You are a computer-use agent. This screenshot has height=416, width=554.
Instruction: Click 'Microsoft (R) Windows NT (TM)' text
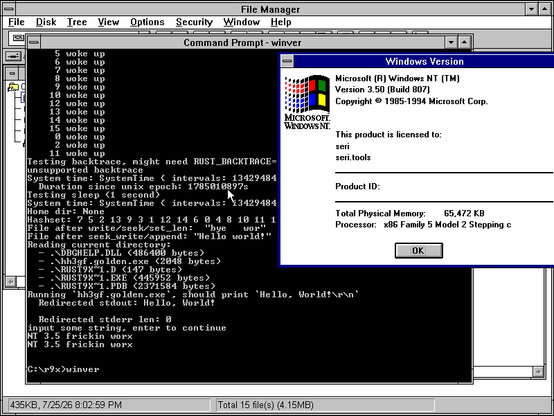tap(397, 78)
